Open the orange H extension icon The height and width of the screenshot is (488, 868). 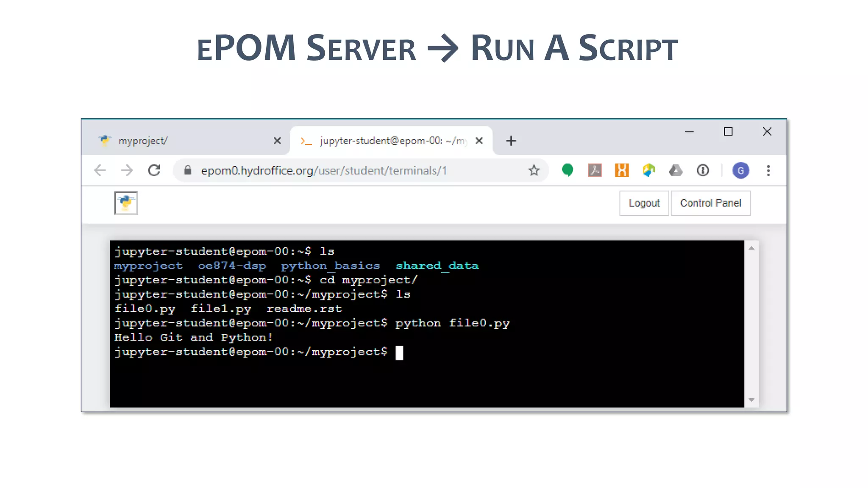pyautogui.click(x=622, y=170)
